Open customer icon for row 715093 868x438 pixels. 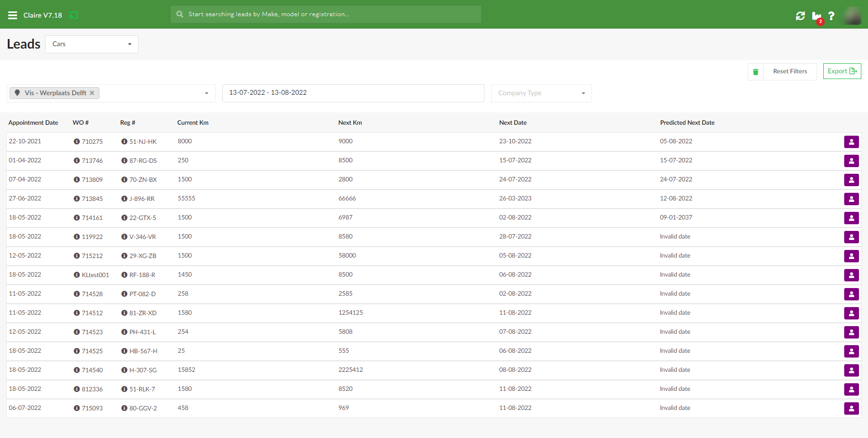[851, 408]
